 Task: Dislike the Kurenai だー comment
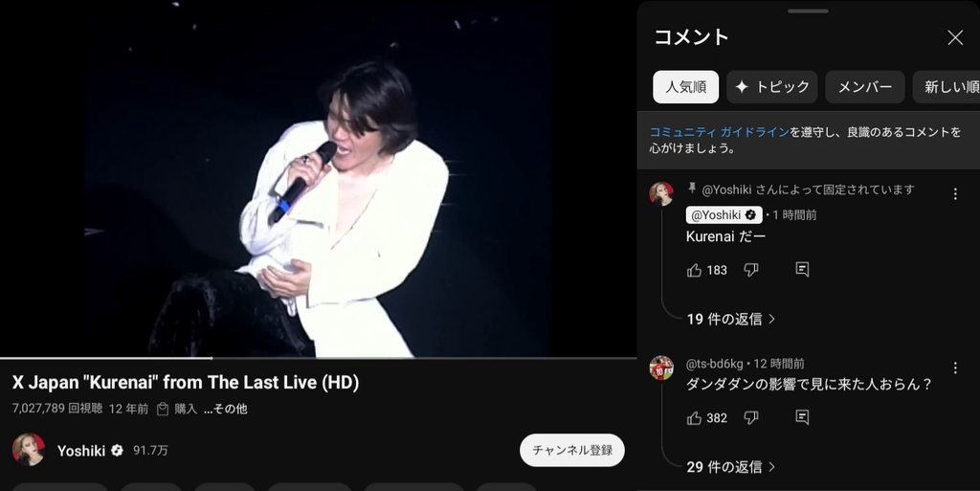coord(751,270)
